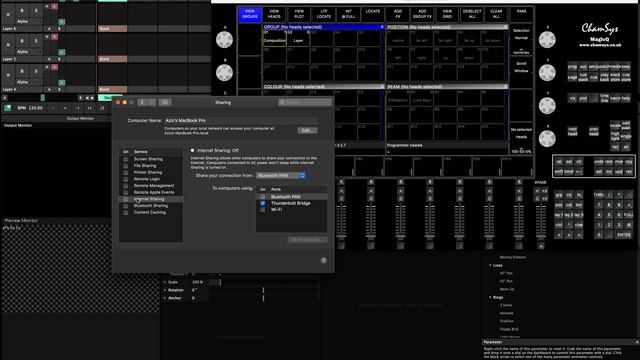
Task: Click the PARK soft button
Action: pyautogui.click(x=521, y=14)
